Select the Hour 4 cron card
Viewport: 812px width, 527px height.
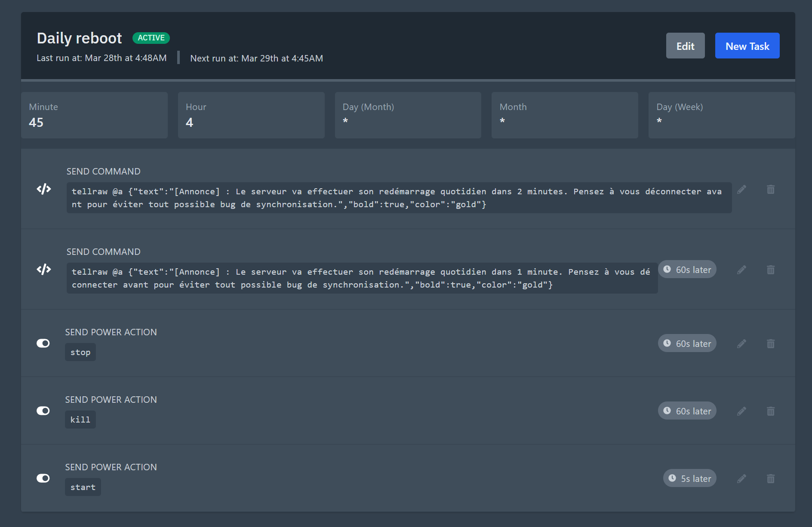click(251, 115)
